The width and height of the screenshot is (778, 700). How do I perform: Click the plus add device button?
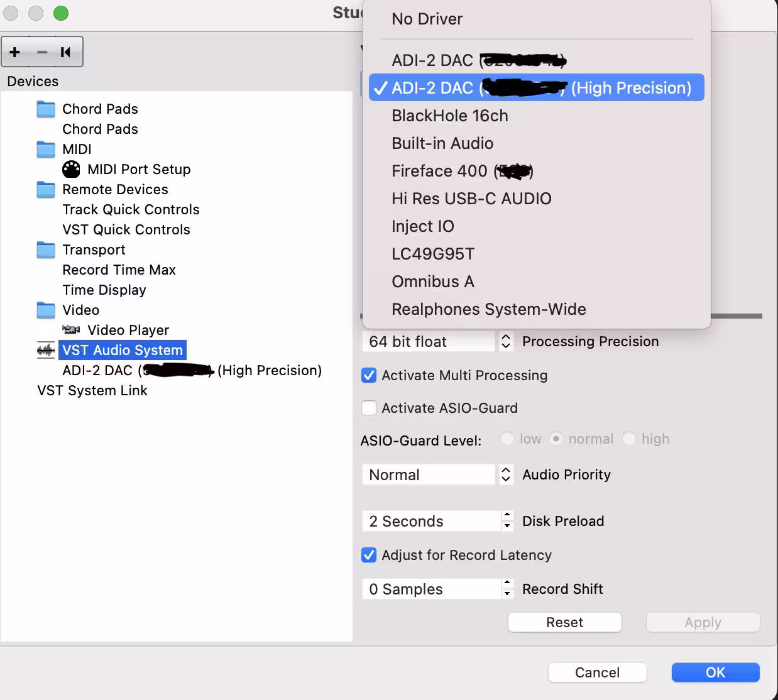click(15, 52)
